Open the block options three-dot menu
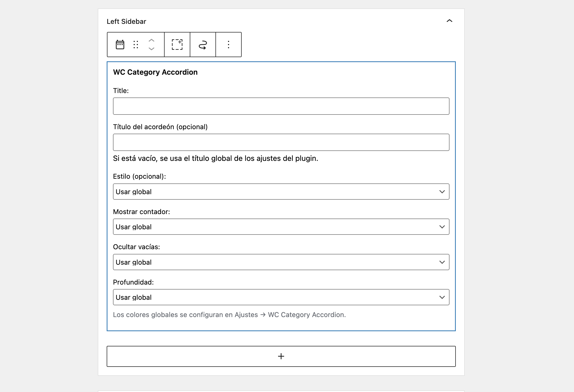 229,45
